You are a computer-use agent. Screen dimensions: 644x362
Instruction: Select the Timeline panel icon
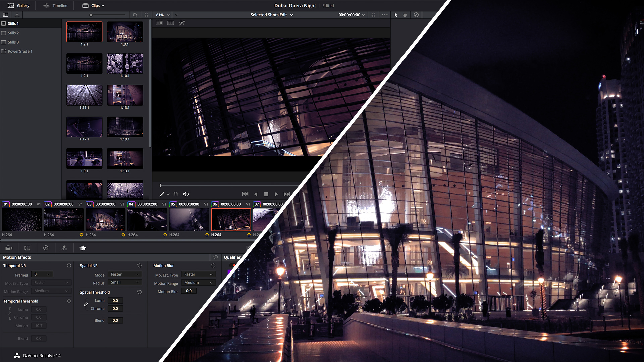pos(46,5)
